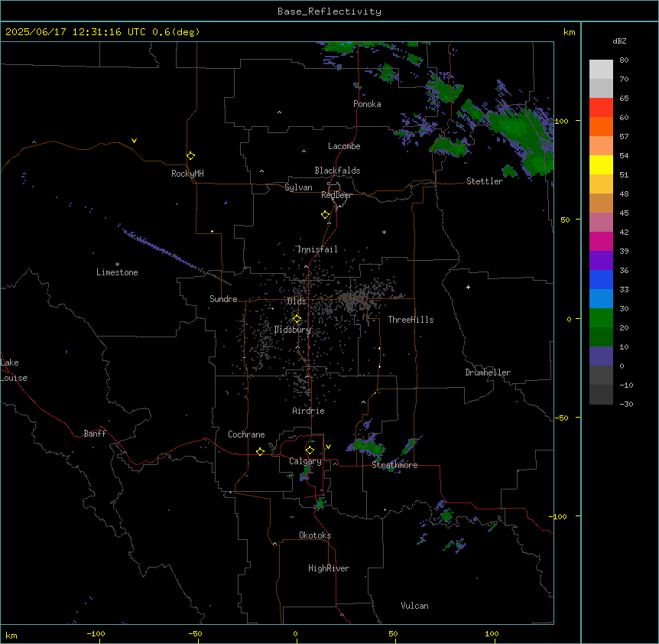Pick the magenta 42-39 dBZ legend swatch
The height and width of the screenshot is (644, 659).
tap(601, 241)
